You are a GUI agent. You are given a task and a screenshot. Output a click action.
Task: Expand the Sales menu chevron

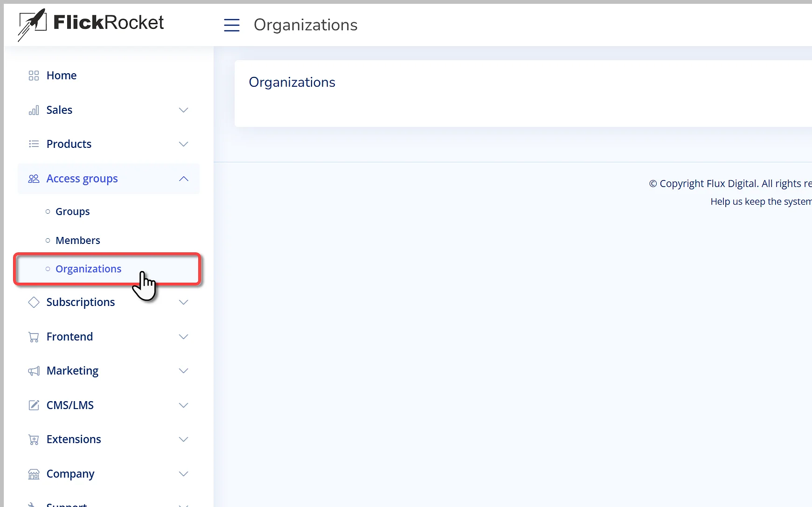coord(184,110)
